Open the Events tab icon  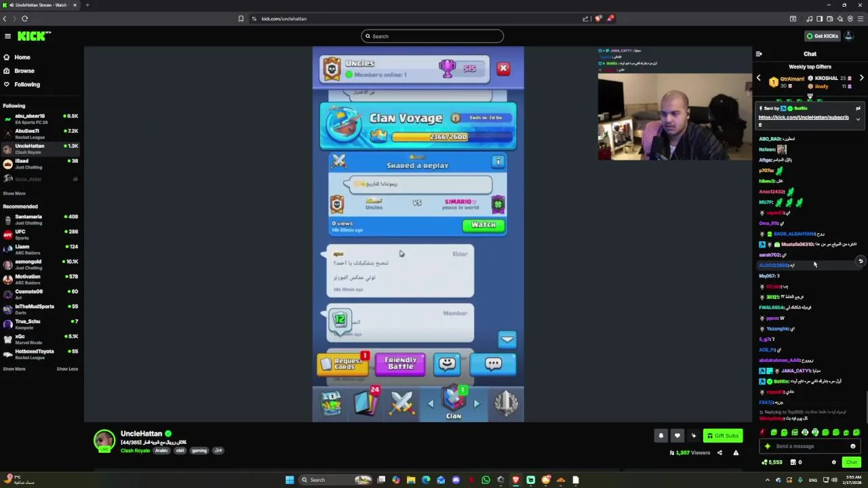pyautogui.click(x=506, y=403)
